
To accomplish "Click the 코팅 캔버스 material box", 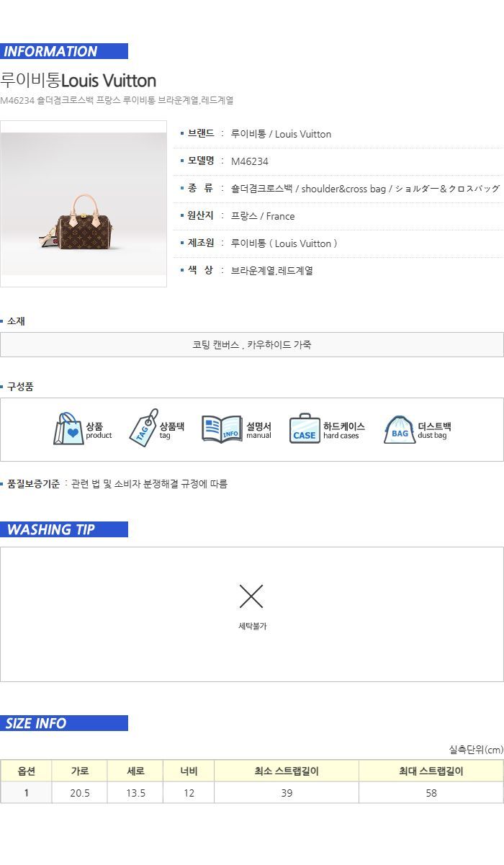I will (252, 345).
